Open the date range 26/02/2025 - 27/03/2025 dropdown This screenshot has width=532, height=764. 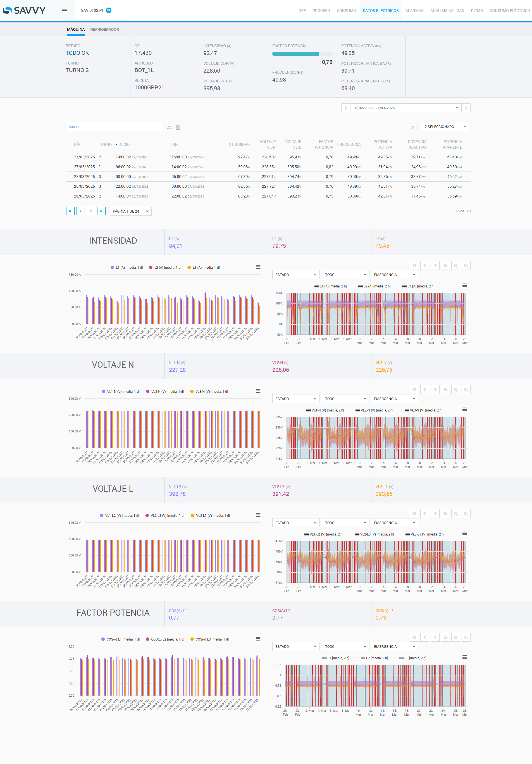pos(405,108)
